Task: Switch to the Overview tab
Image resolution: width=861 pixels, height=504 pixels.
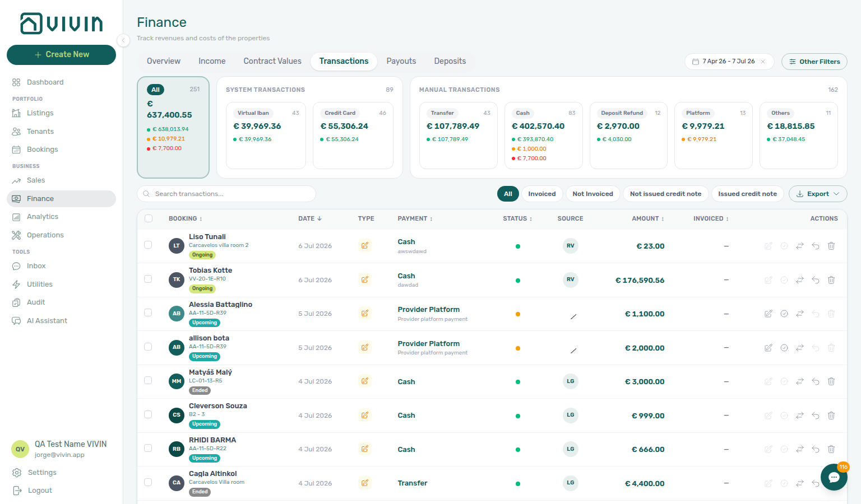Action: pyautogui.click(x=164, y=62)
